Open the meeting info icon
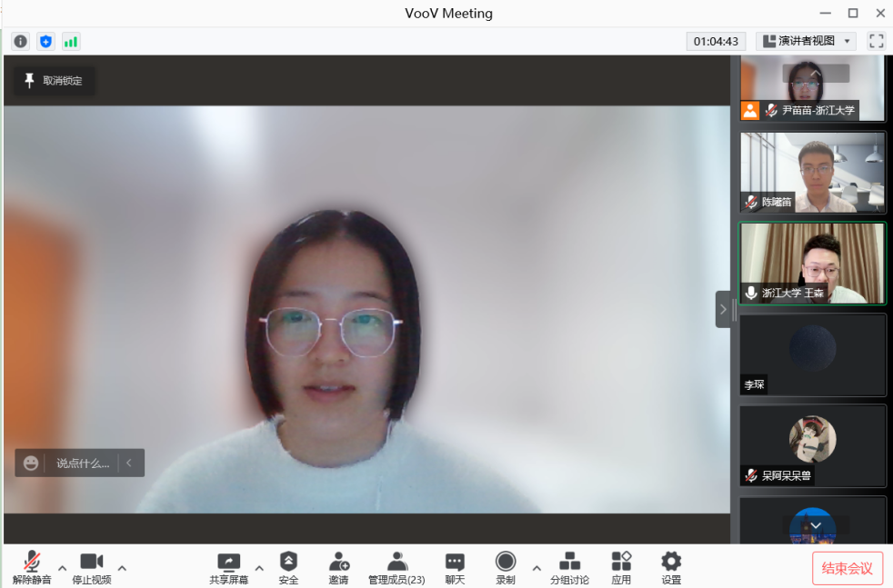Viewport: 893px width, 588px height. coord(21,42)
